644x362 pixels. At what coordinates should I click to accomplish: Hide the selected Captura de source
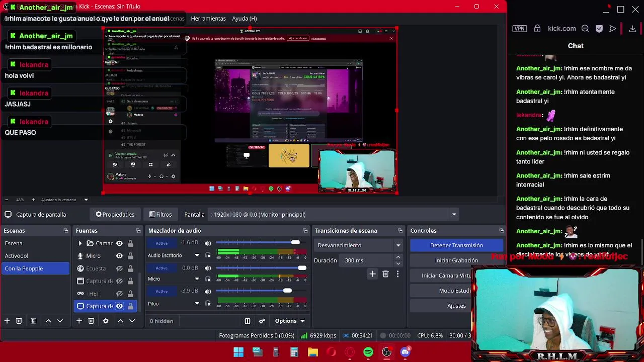click(x=119, y=306)
